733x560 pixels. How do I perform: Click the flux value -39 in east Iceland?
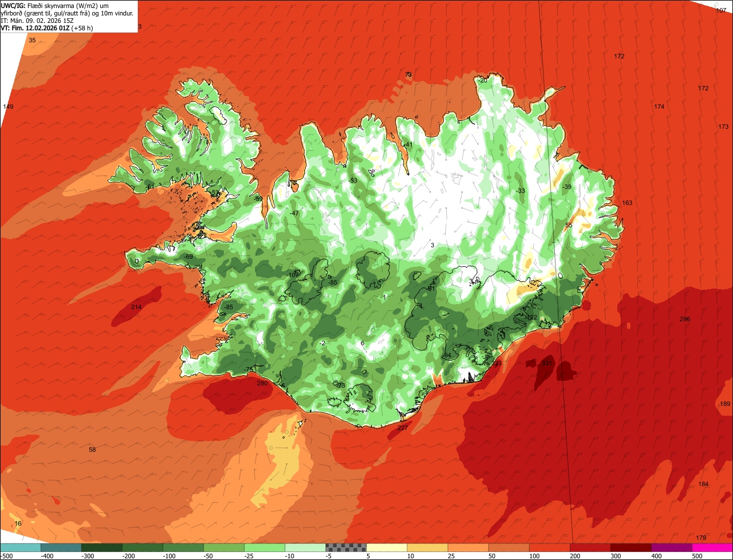click(566, 187)
